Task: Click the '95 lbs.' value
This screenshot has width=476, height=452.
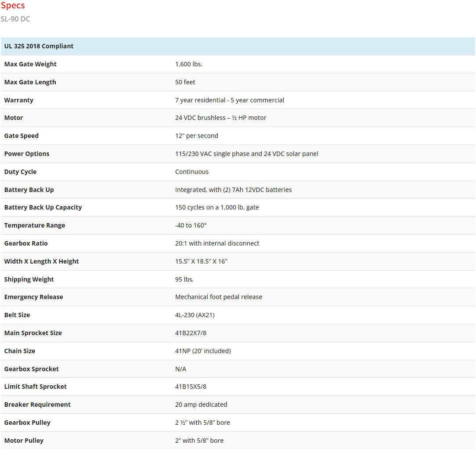Action: click(184, 279)
